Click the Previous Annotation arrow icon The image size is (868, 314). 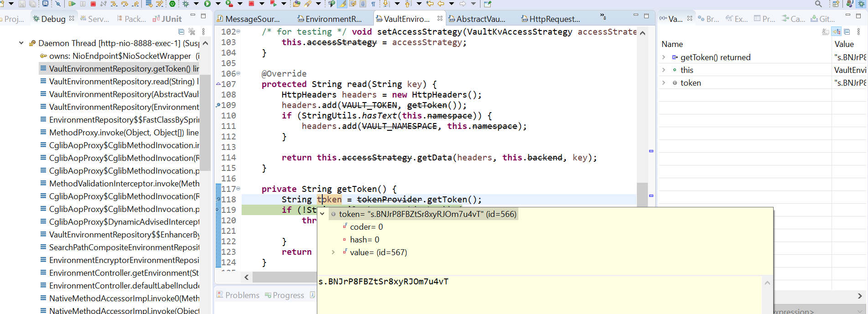point(408,4)
